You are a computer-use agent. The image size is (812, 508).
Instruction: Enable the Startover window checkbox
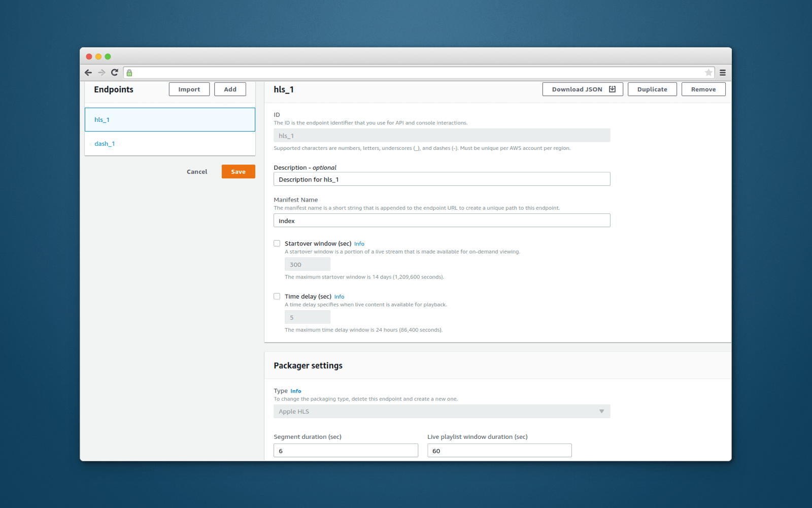point(277,243)
